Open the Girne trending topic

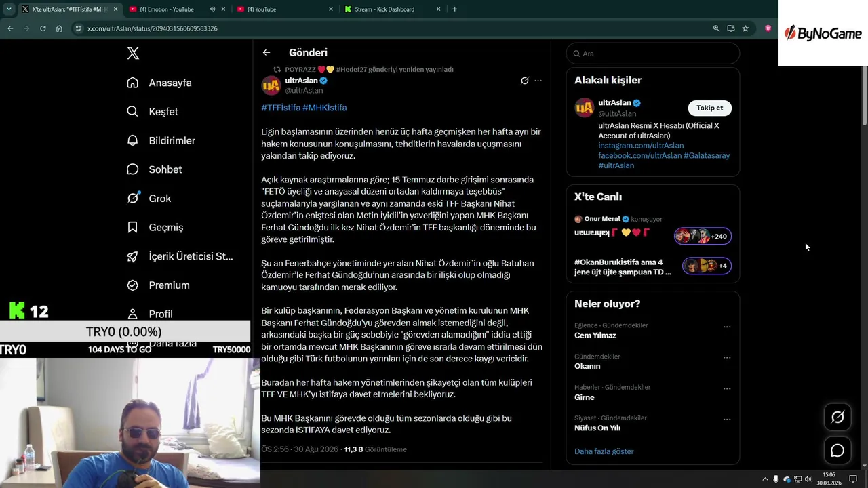click(584, 397)
